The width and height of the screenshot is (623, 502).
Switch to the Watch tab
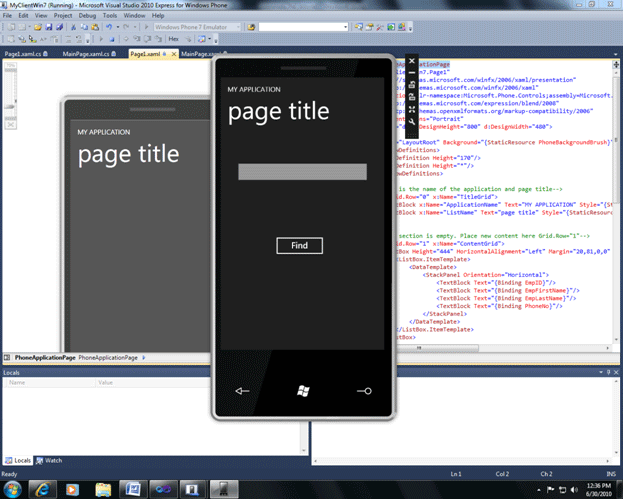(x=49, y=460)
